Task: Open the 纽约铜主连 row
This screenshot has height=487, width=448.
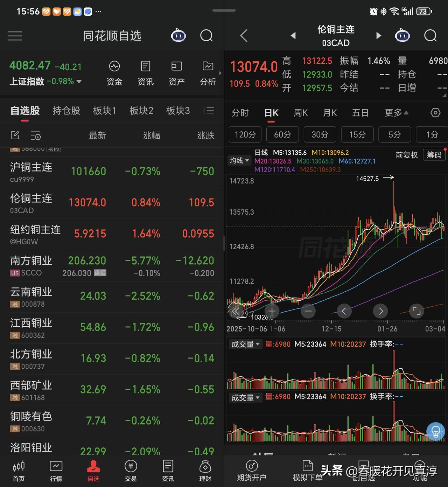Action: tap(112, 234)
